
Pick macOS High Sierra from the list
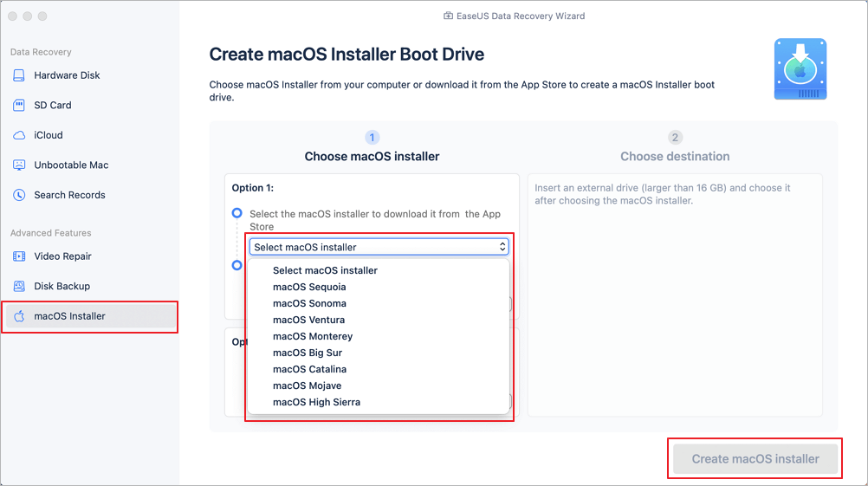click(316, 402)
